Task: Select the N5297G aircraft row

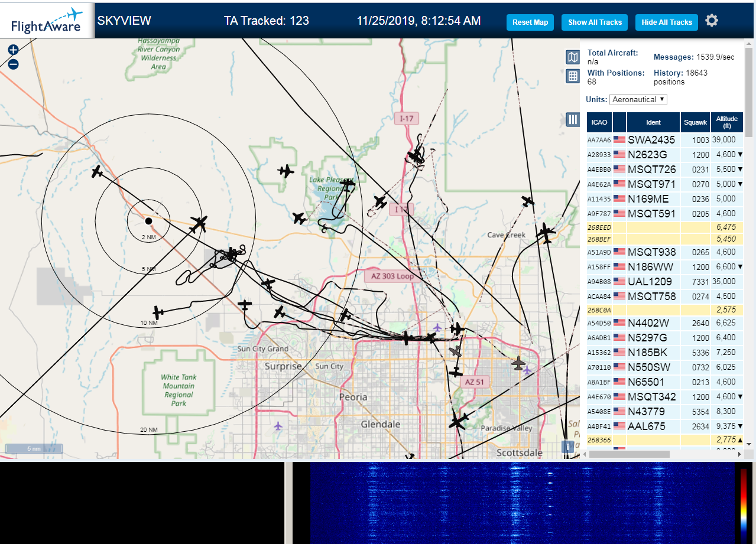Action: (x=665, y=338)
